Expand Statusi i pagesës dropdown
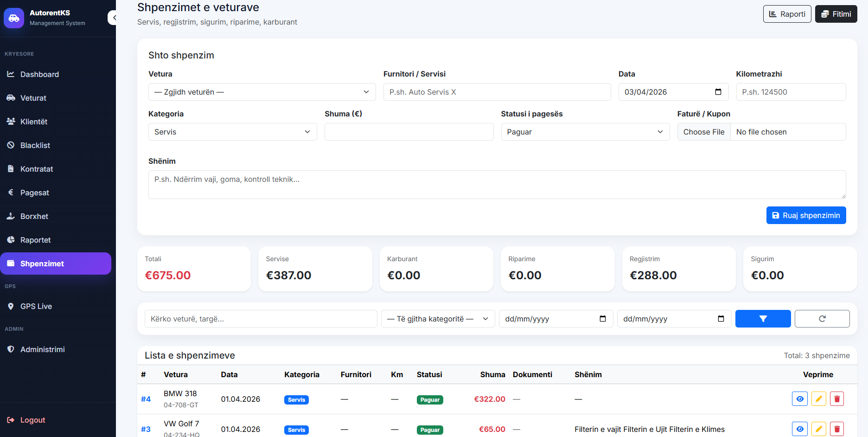This screenshot has width=868, height=437. tap(585, 132)
